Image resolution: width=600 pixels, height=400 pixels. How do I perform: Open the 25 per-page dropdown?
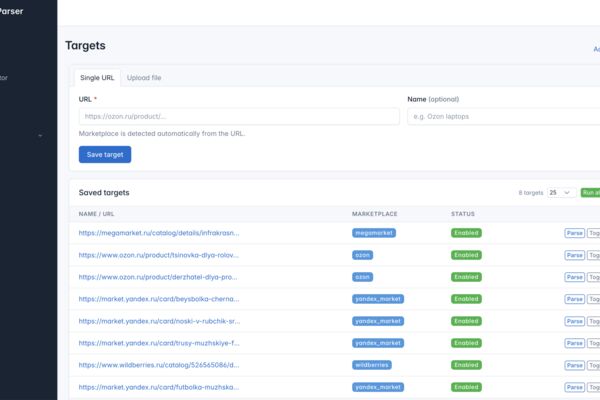[x=561, y=193]
